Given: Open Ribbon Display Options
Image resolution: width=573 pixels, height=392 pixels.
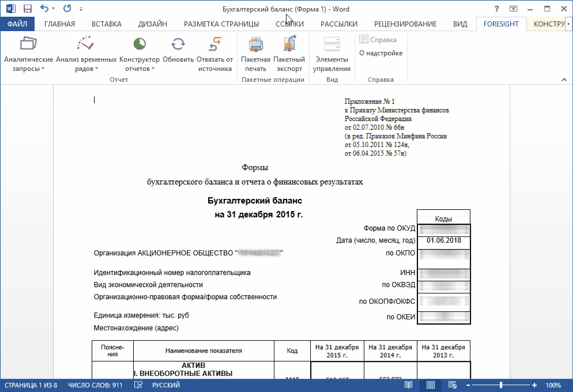Looking at the screenshot, I should [514, 9].
